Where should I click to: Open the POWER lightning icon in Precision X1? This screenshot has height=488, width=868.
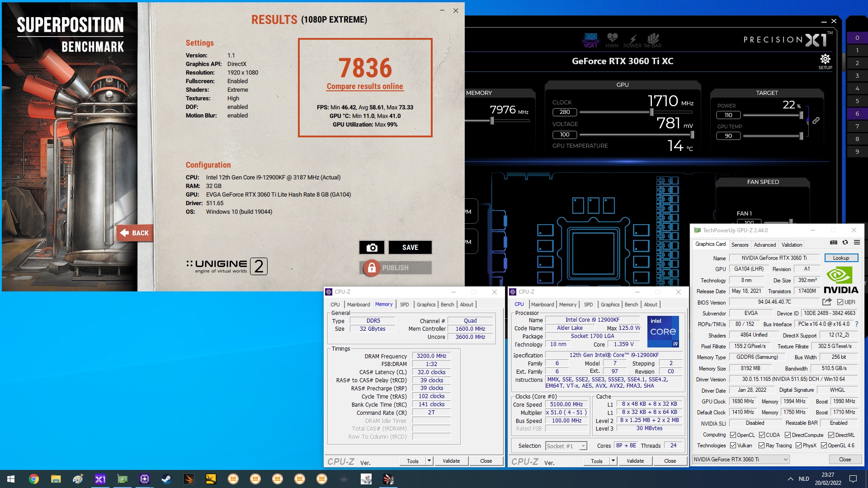point(632,40)
